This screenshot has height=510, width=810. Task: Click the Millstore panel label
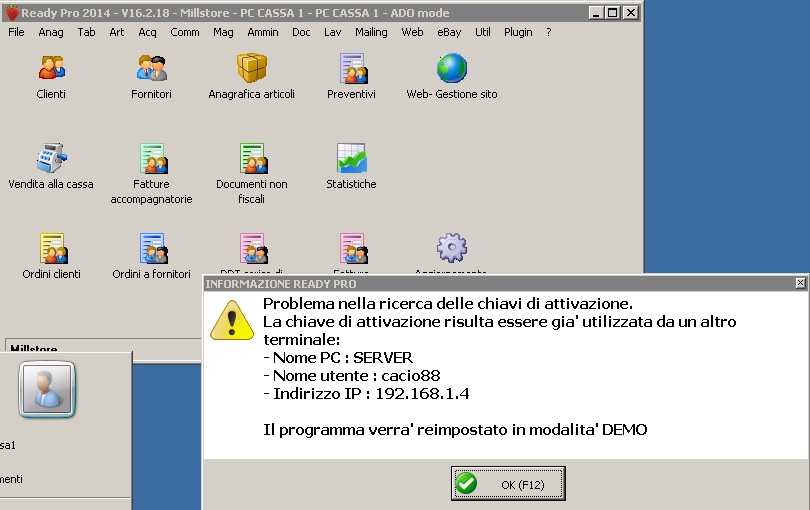coord(34,348)
